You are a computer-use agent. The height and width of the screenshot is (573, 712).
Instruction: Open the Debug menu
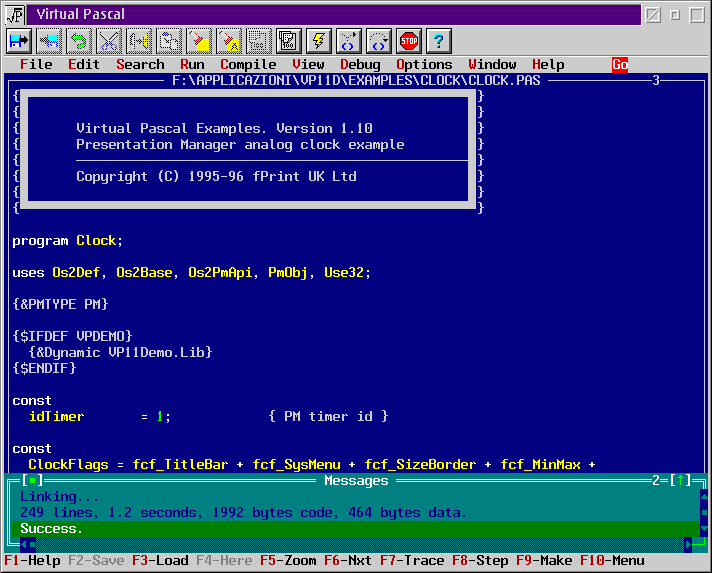(360, 64)
